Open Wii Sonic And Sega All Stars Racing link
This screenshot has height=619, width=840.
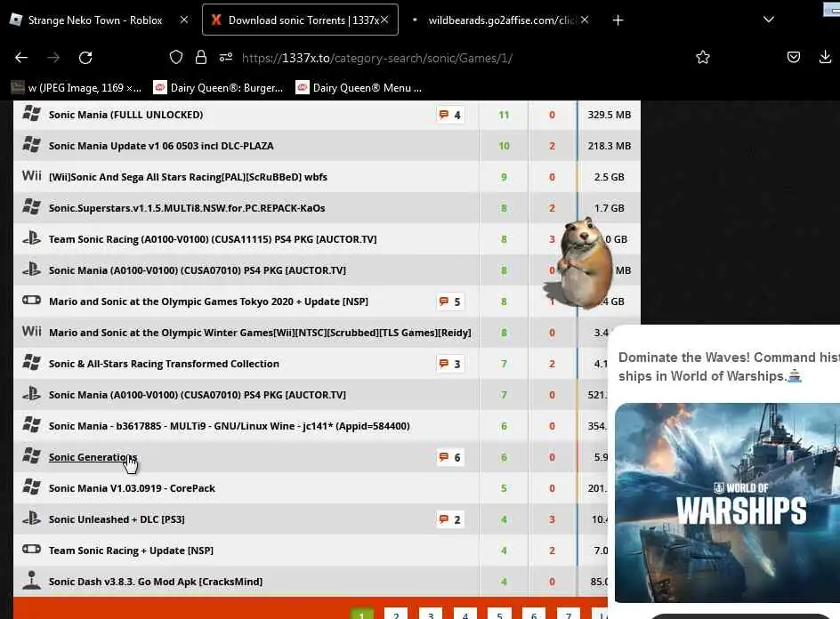[188, 177]
